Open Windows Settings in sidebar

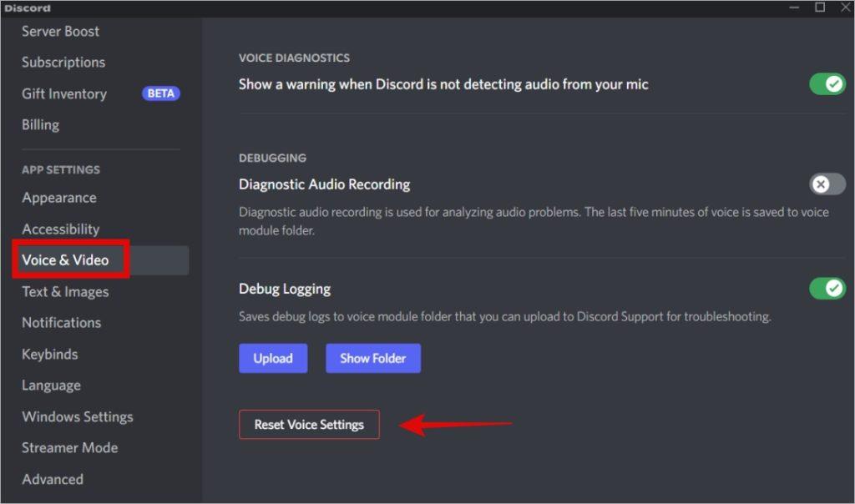point(78,417)
